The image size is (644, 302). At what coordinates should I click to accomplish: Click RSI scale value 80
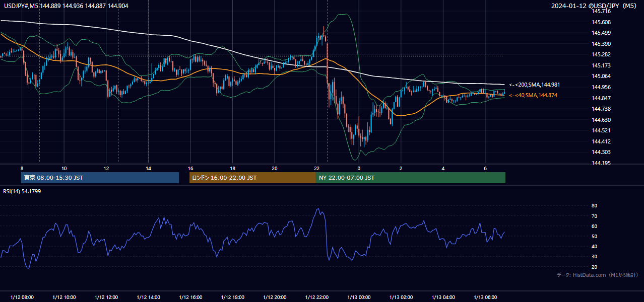(595, 206)
